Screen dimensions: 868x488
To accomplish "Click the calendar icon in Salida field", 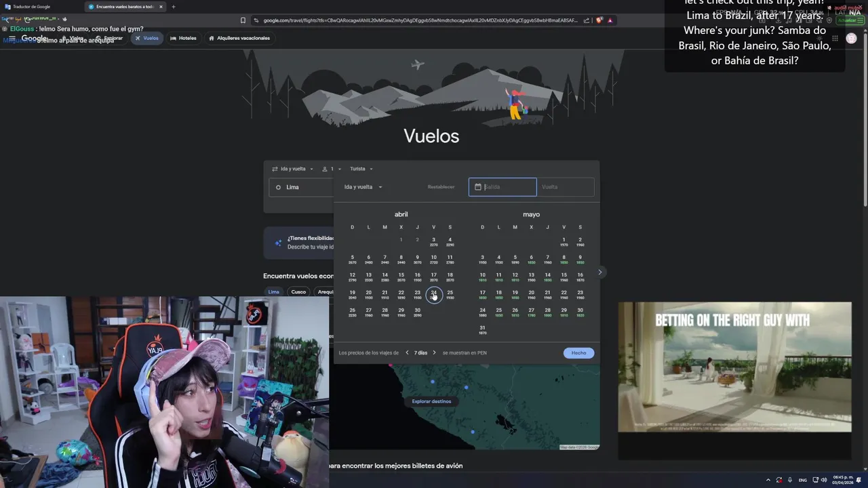I will pyautogui.click(x=477, y=187).
